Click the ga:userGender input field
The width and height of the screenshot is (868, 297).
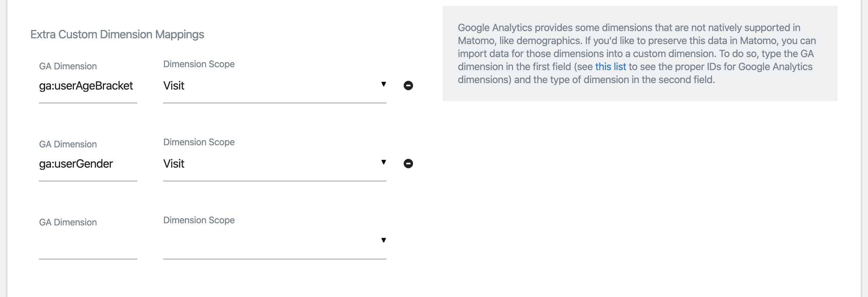point(88,164)
